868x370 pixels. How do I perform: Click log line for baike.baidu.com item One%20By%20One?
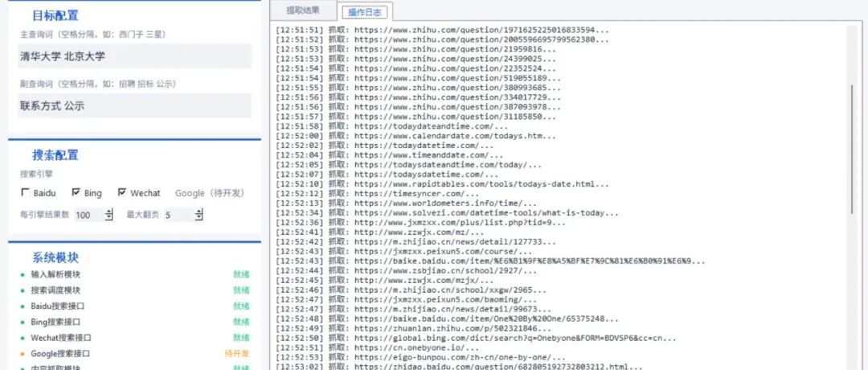(448, 319)
